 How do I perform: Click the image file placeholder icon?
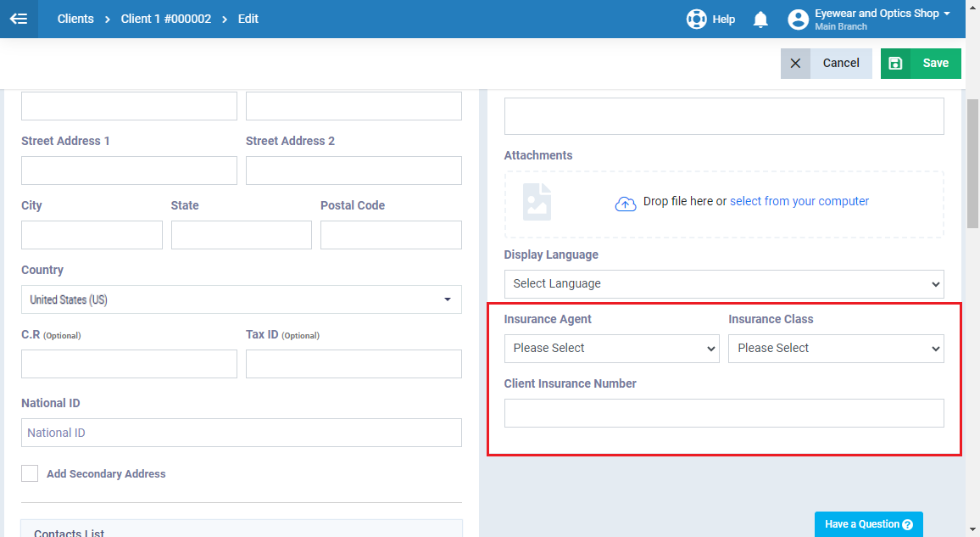pyautogui.click(x=537, y=202)
